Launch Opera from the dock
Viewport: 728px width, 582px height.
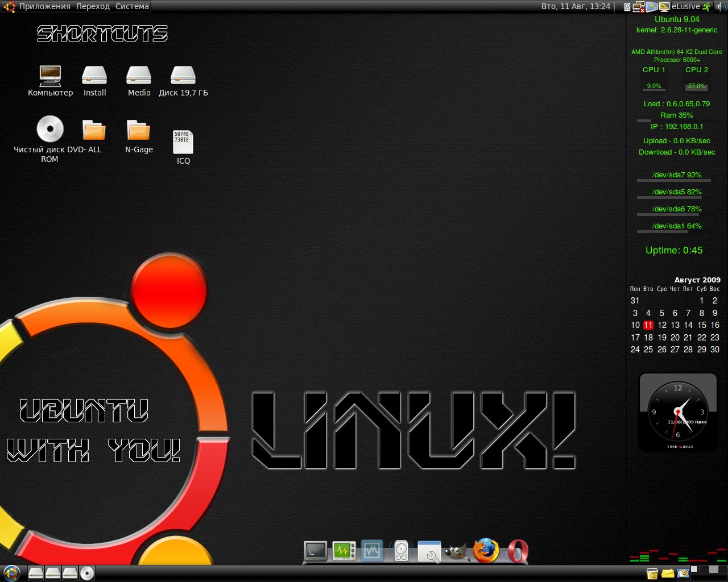point(518,551)
